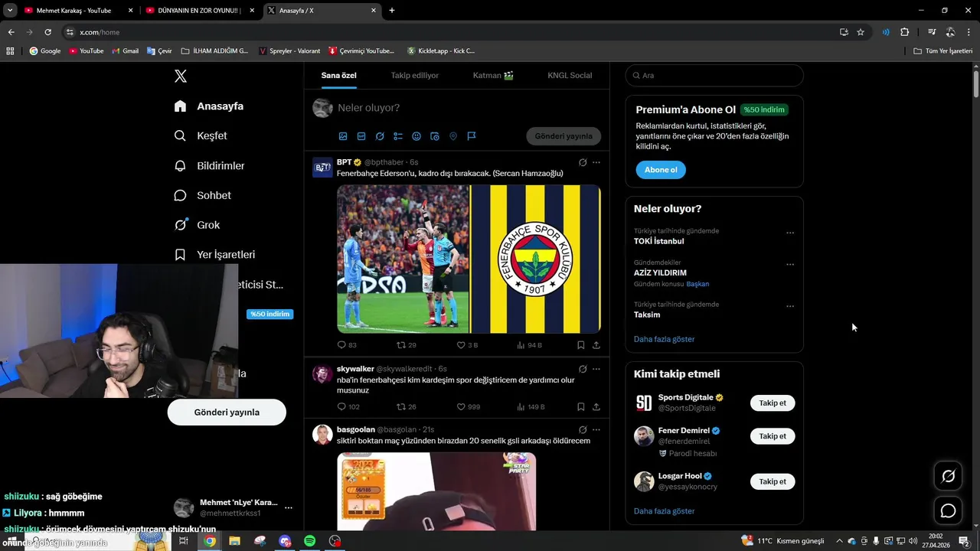
Task: Click Abone ol premium button
Action: point(661,170)
